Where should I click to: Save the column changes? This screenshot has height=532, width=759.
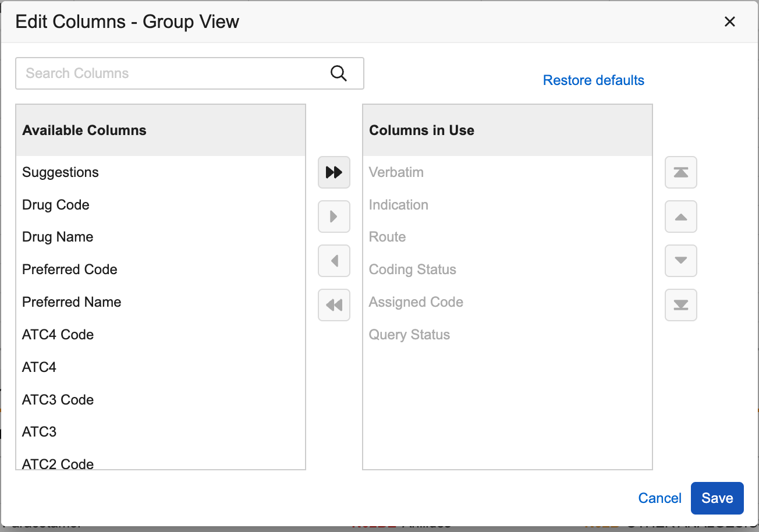click(717, 498)
